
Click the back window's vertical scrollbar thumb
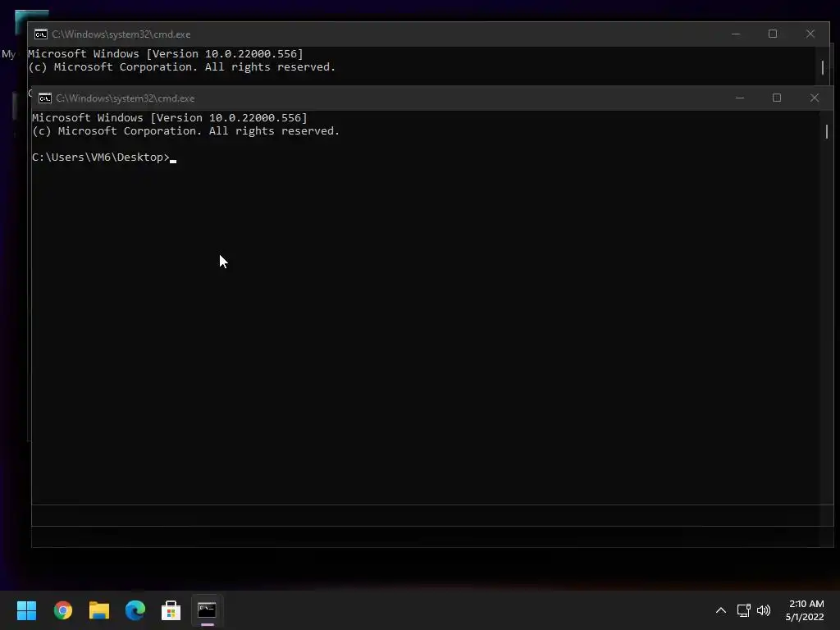click(822, 67)
